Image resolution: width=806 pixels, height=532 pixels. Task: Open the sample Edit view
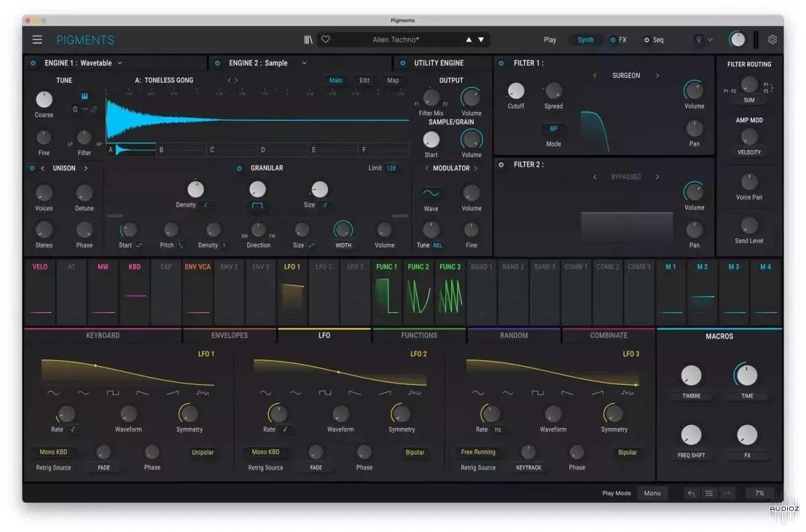tap(364, 80)
